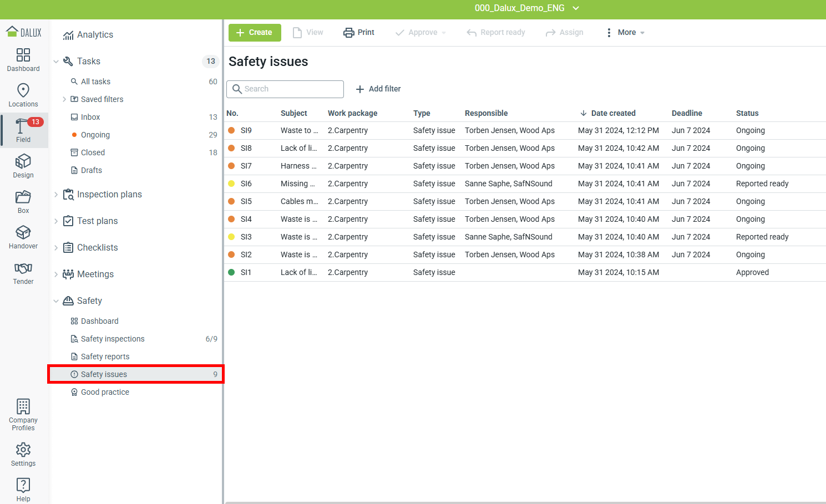Open the Settings gear icon

[x=23, y=450]
